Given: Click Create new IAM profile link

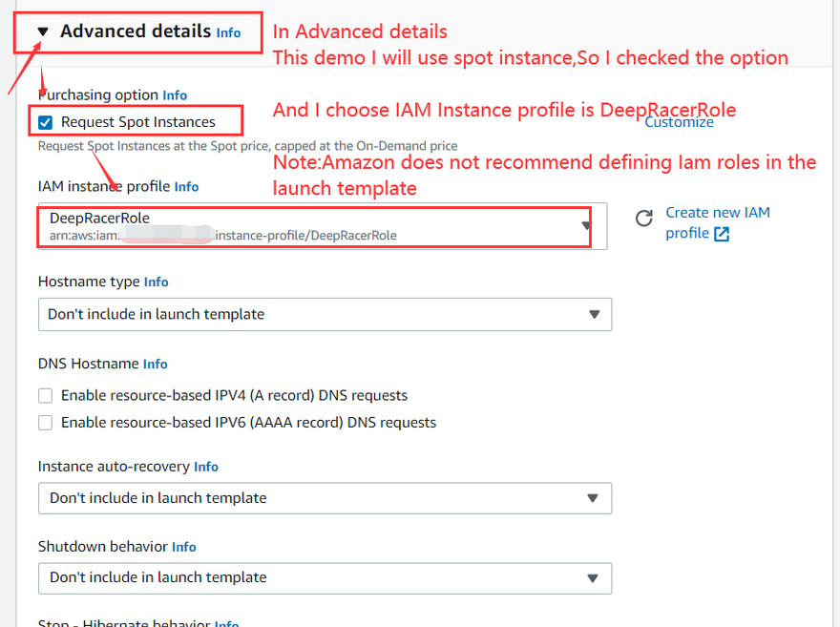Looking at the screenshot, I should tap(717, 213).
